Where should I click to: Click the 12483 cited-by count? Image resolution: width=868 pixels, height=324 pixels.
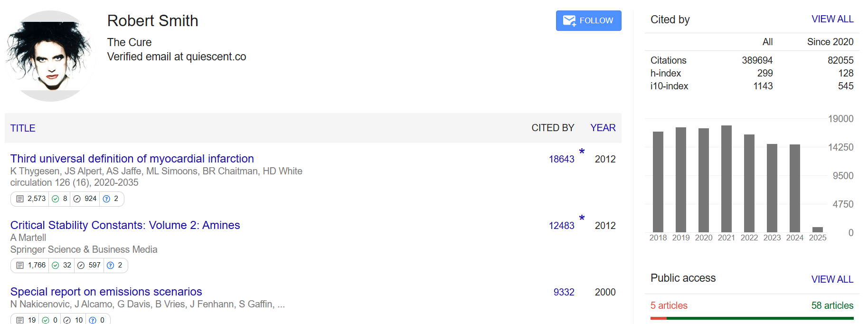(x=561, y=226)
